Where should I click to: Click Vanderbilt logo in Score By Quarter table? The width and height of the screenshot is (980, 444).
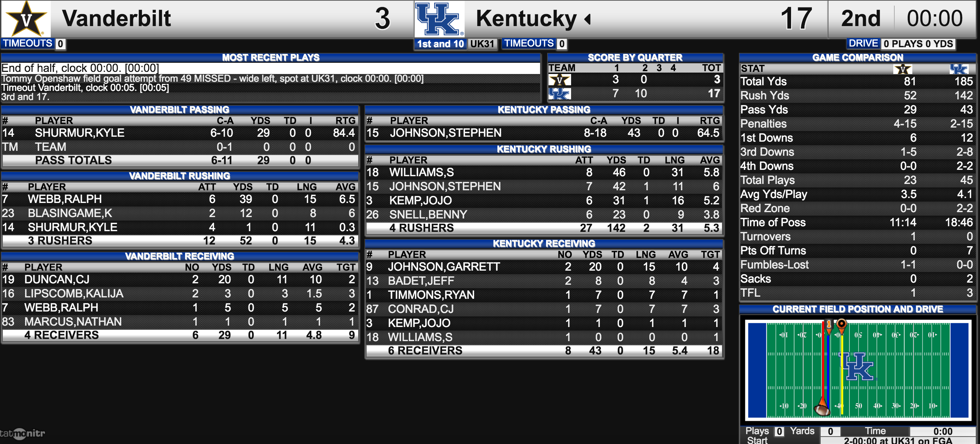559,80
